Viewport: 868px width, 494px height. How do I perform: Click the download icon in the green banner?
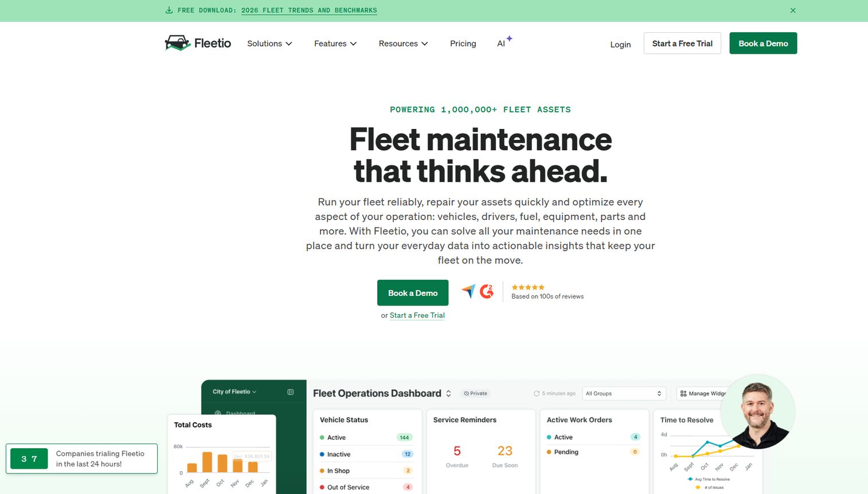point(169,10)
